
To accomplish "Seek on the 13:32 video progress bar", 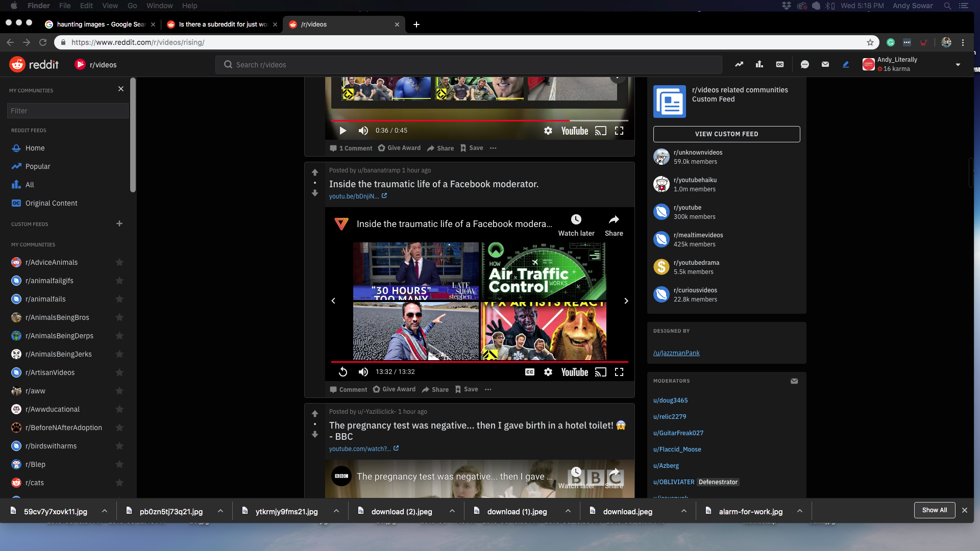I will (480, 362).
